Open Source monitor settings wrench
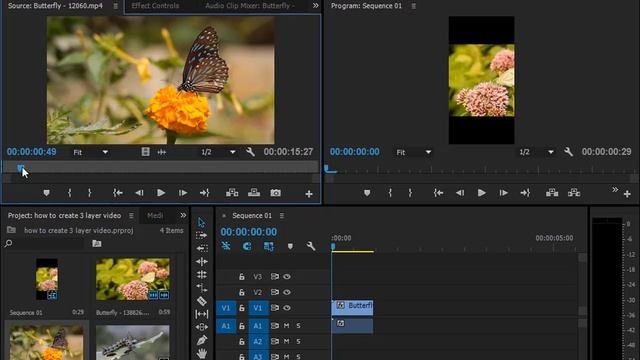The width and height of the screenshot is (640, 360). point(250,152)
